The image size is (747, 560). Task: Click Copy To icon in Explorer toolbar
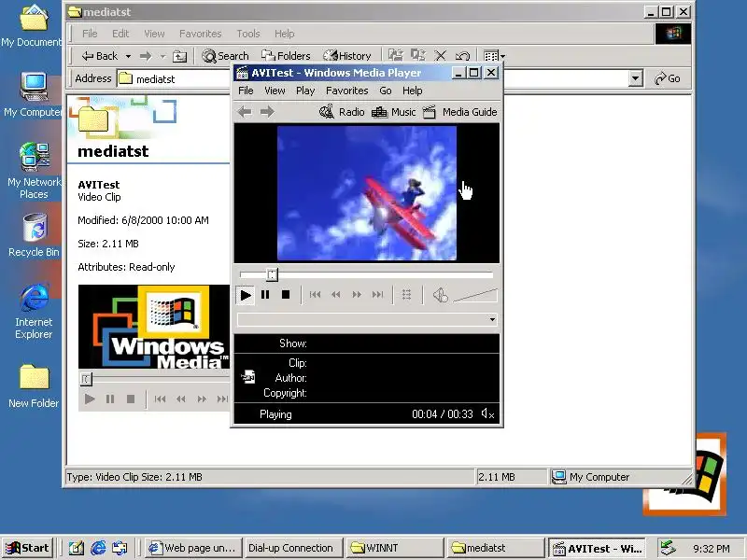point(417,56)
